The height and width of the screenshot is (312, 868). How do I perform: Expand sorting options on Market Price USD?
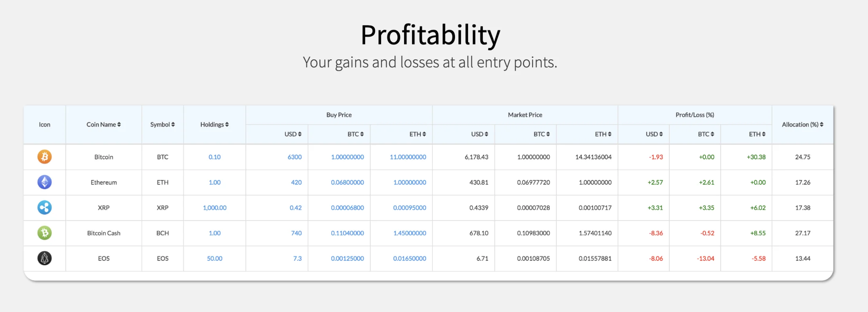pos(487,134)
